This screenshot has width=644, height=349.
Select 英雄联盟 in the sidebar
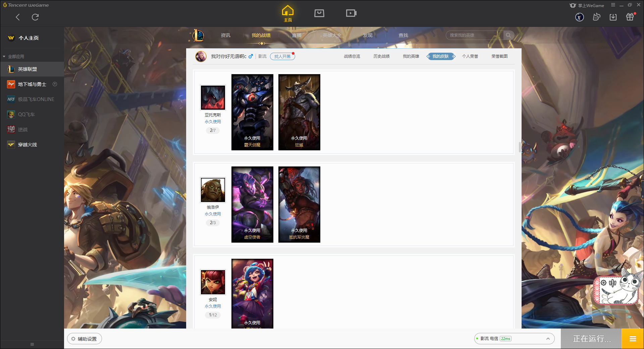click(32, 69)
